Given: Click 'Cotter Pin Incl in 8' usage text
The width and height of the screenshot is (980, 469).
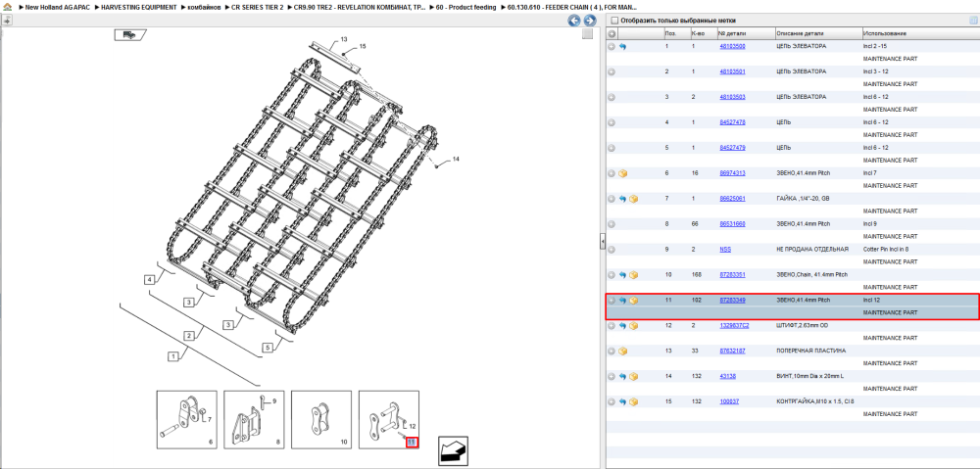Looking at the screenshot, I should coord(887,250).
